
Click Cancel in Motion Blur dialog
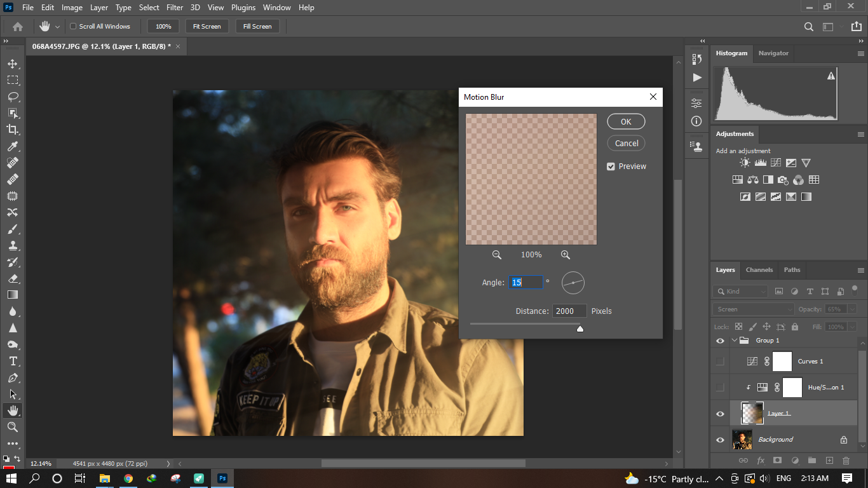coord(626,144)
